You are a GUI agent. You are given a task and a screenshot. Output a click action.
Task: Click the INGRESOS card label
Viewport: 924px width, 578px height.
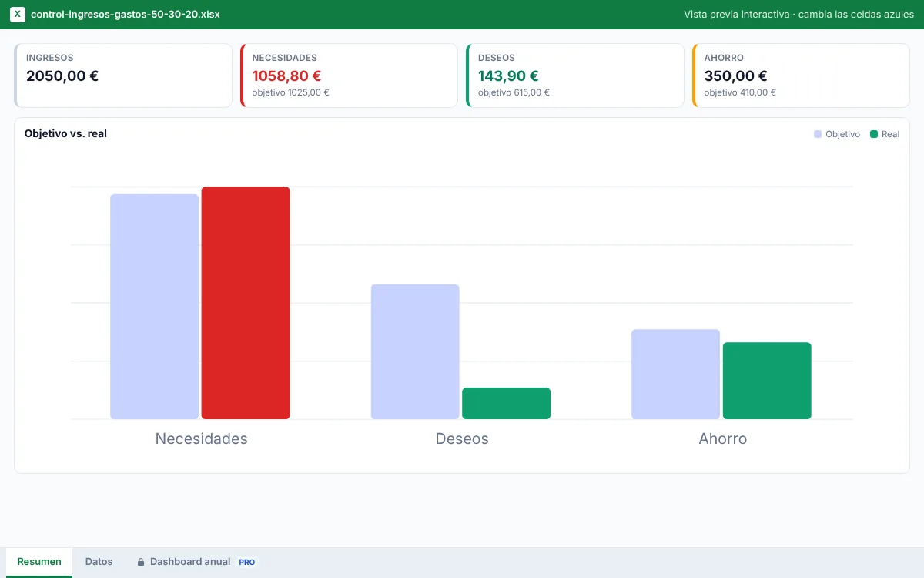tap(49, 58)
